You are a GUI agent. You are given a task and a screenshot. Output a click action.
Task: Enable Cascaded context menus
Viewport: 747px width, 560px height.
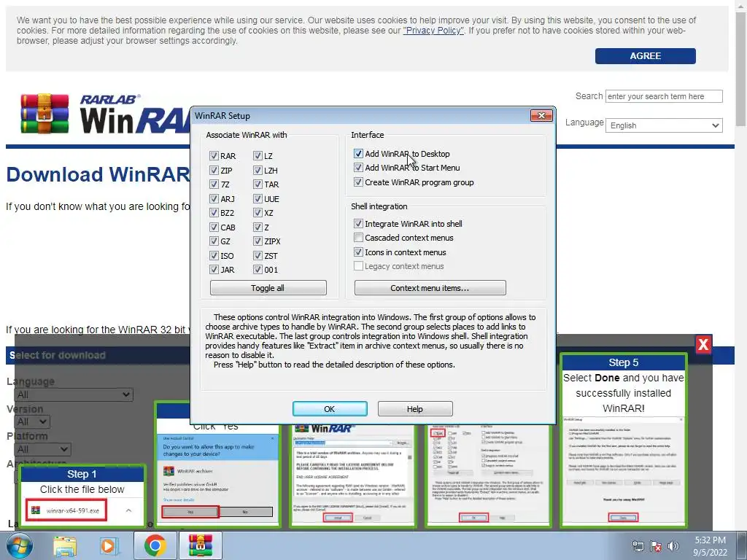click(358, 238)
